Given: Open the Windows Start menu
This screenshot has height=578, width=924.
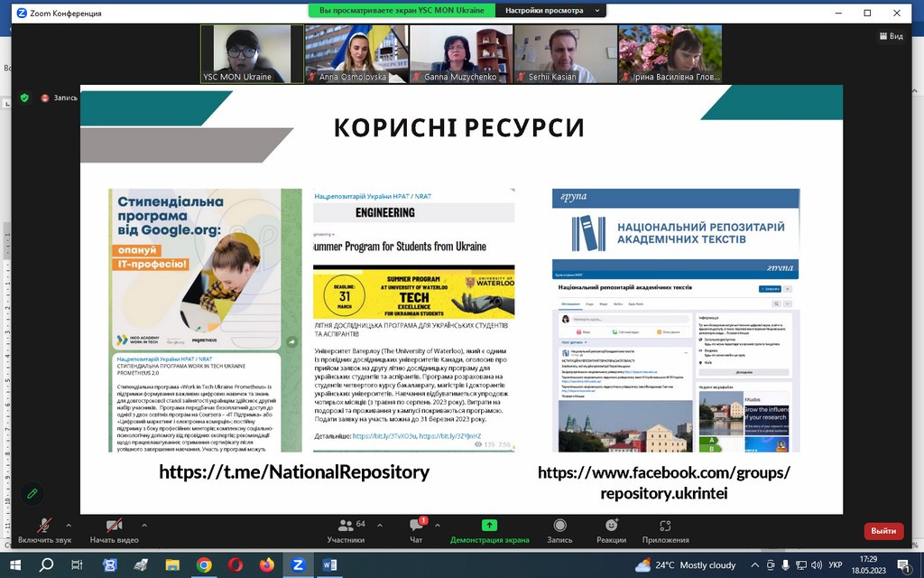Looking at the screenshot, I should 14,565.
